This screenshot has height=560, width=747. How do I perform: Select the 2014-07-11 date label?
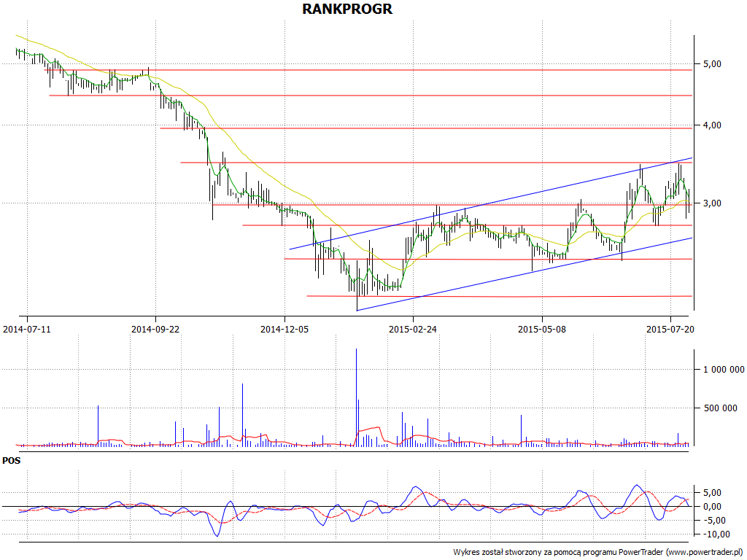[27, 329]
